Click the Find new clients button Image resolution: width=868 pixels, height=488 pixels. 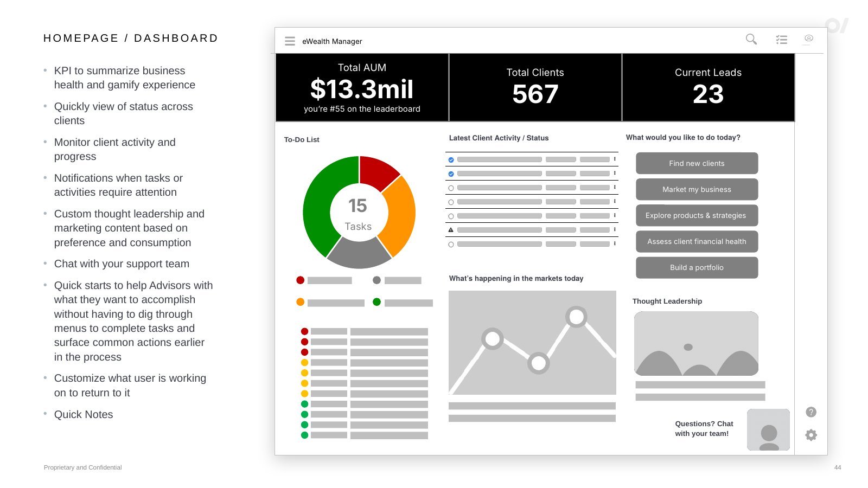pos(697,163)
